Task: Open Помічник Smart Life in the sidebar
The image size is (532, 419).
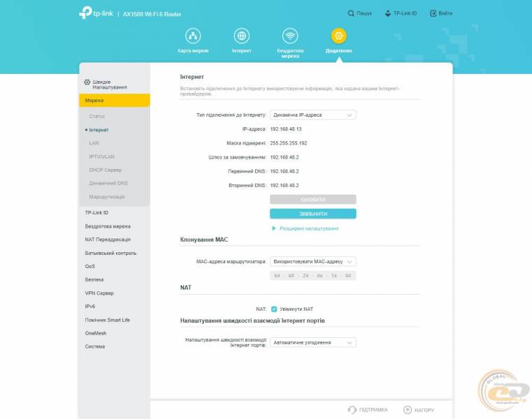Action: [107, 320]
